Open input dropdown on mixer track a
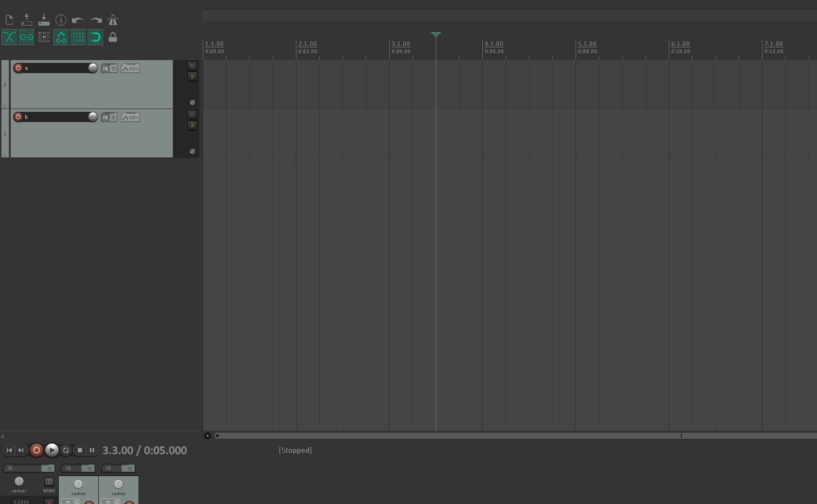 (x=71, y=502)
